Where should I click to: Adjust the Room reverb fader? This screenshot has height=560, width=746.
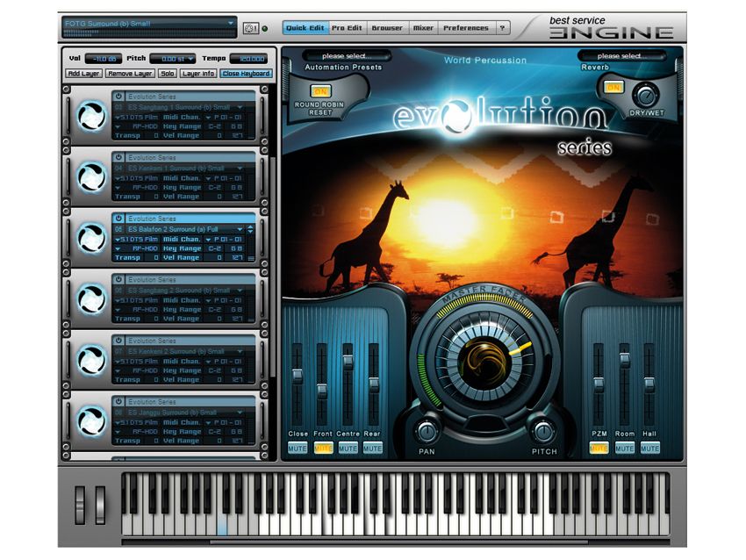pyautogui.click(x=624, y=360)
